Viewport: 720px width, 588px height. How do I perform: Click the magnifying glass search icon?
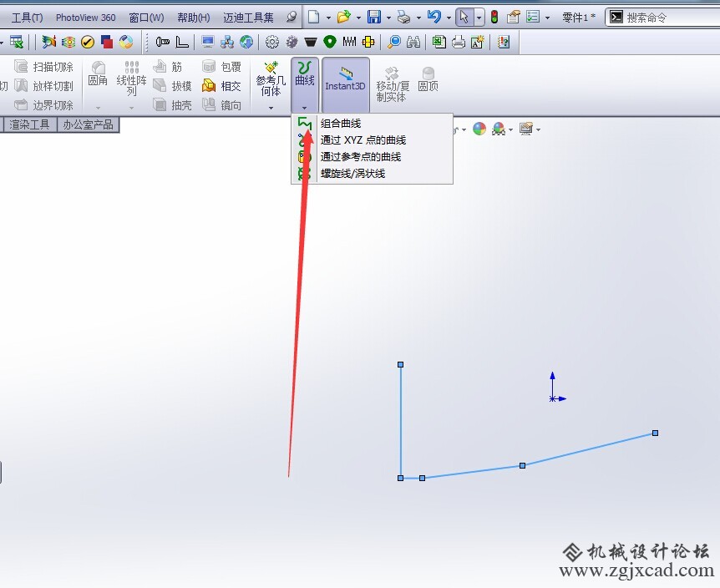pos(393,43)
